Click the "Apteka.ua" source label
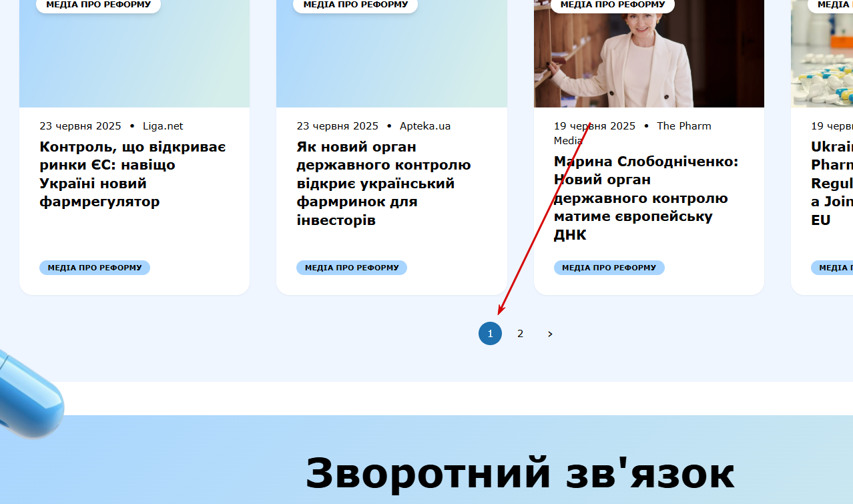This screenshot has height=504, width=853. (x=425, y=126)
